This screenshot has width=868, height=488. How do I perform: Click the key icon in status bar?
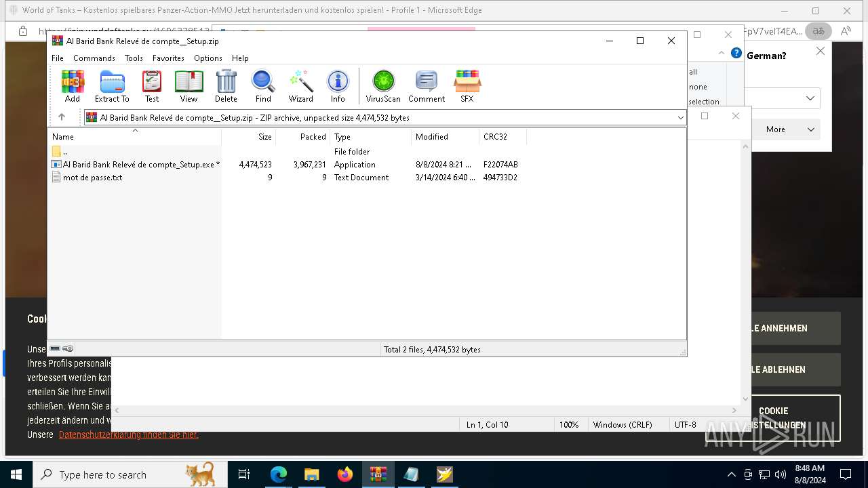pos(68,348)
